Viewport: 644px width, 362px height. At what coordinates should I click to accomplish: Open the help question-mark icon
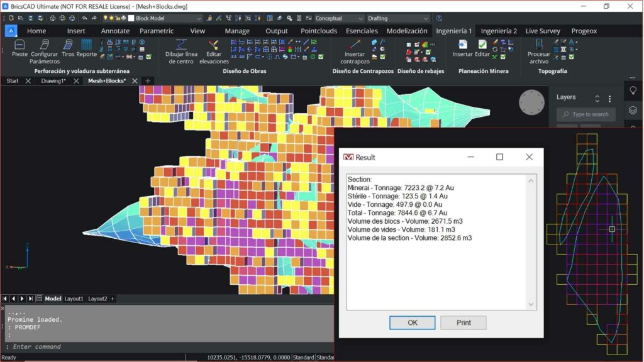[x=438, y=18]
